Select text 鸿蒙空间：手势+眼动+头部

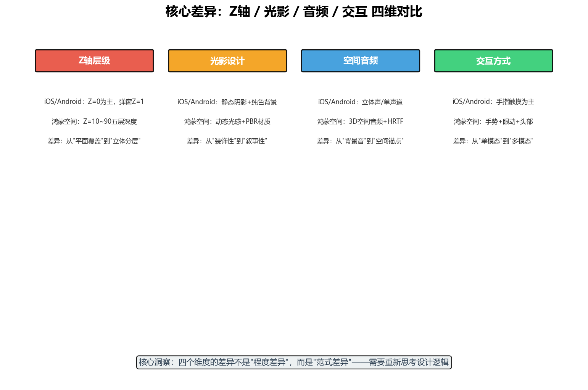[x=493, y=121]
